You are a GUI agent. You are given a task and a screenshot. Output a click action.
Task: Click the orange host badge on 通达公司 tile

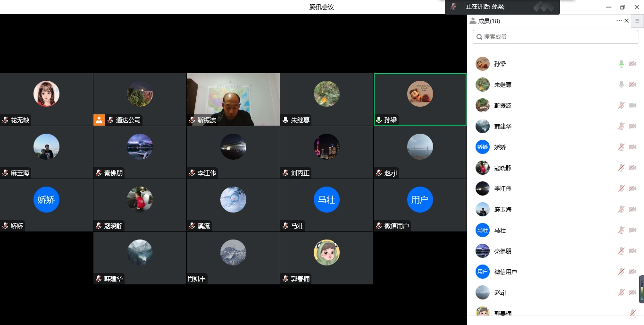pos(99,120)
